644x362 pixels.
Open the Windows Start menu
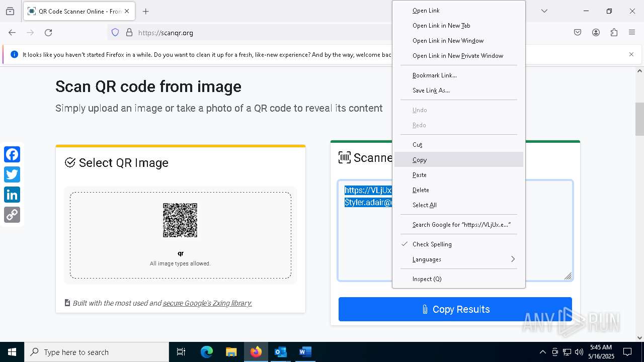pos(12,352)
